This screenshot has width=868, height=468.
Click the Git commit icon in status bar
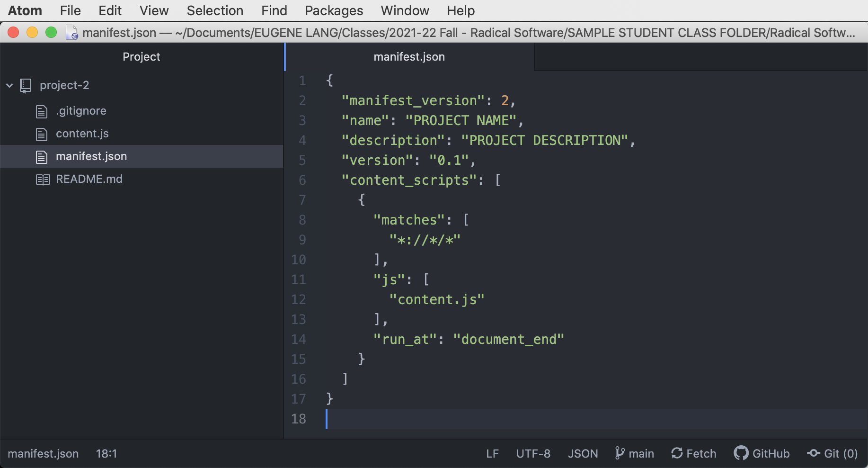(x=814, y=453)
